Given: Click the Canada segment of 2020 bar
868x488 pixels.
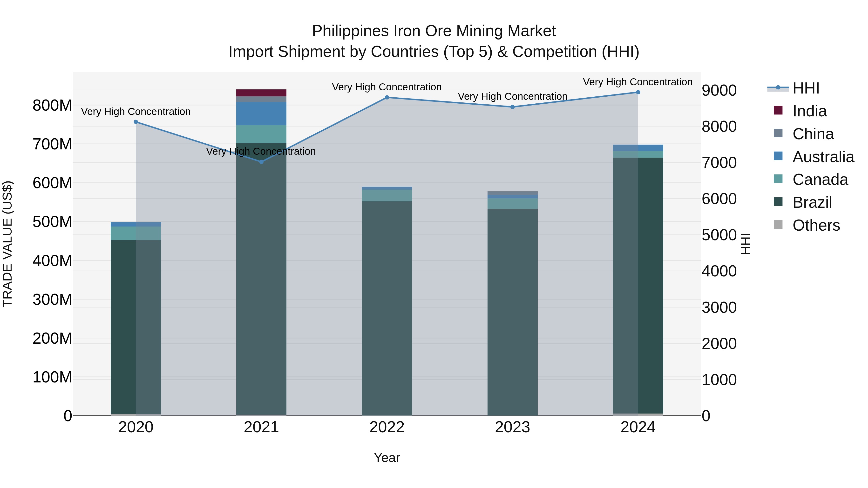Looking at the screenshot, I should click(x=136, y=233).
